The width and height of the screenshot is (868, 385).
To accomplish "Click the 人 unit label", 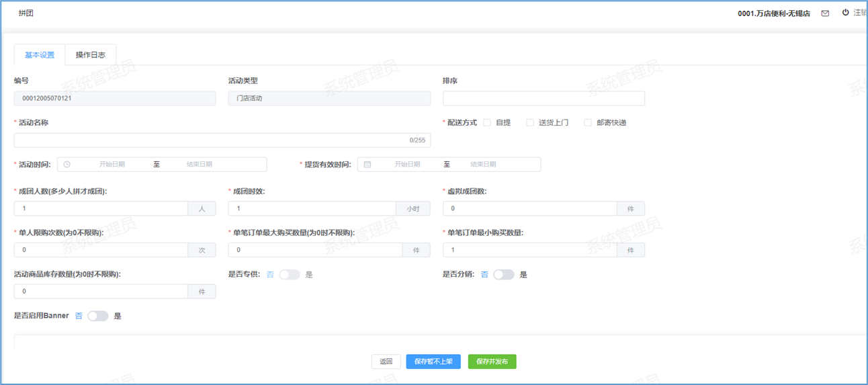I will point(202,209).
